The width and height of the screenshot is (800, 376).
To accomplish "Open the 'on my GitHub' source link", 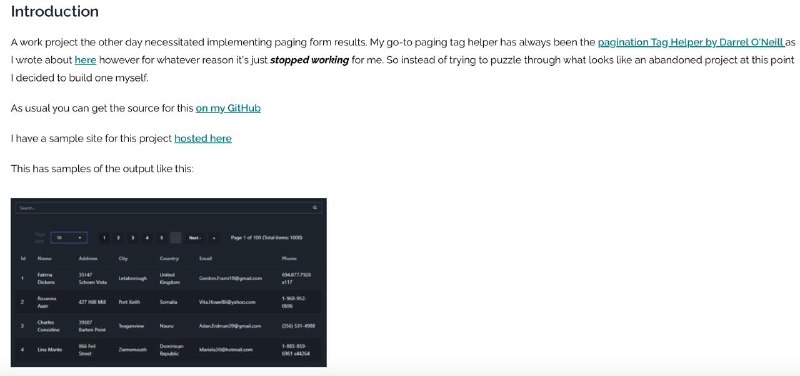I will pos(228,108).
